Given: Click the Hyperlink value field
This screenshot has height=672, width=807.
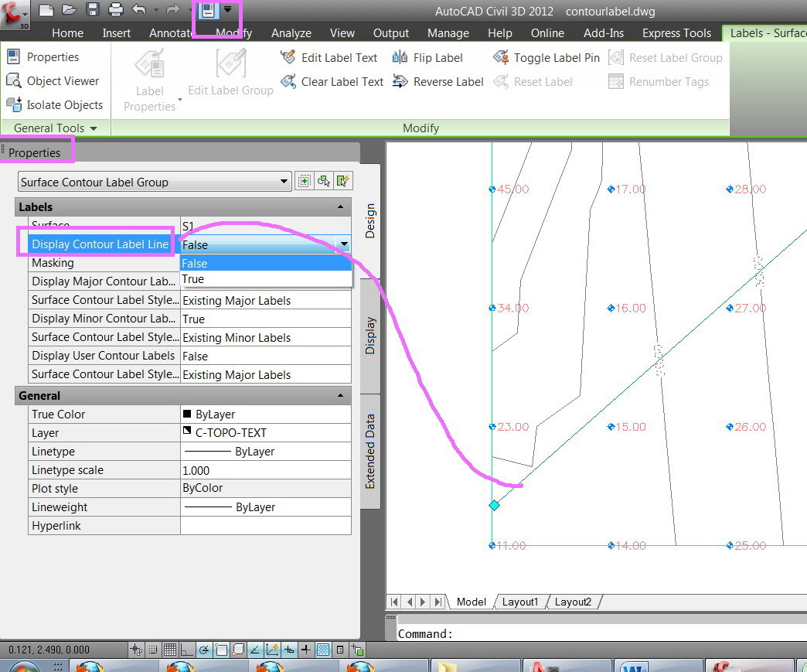Looking at the screenshot, I should point(265,526).
